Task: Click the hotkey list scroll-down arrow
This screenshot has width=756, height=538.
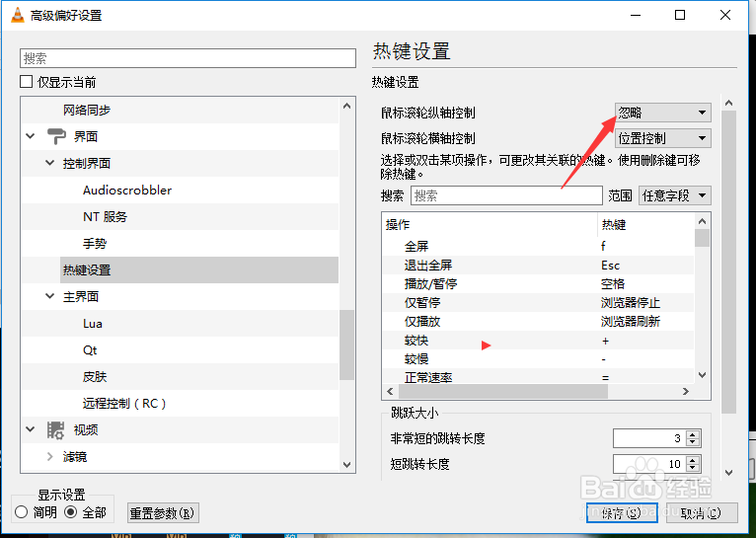Action: [x=702, y=375]
